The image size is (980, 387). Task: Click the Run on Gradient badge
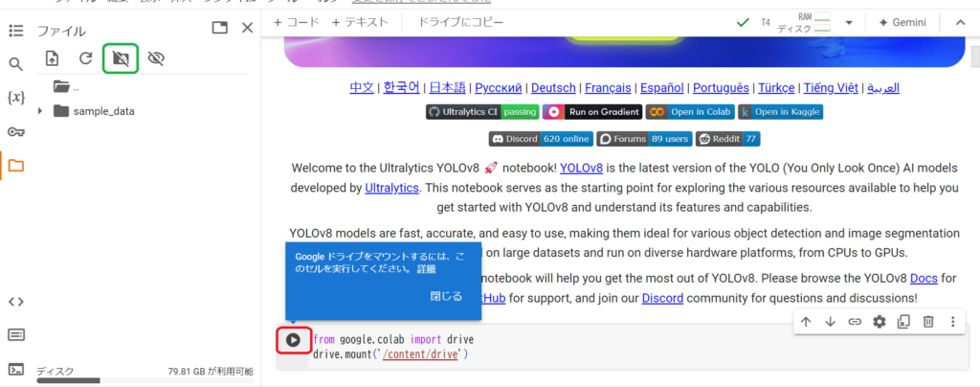point(591,112)
